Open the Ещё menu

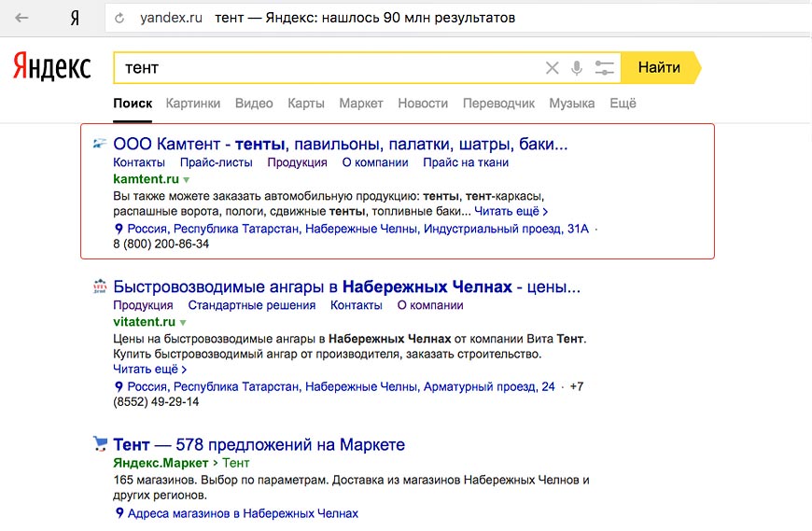[623, 104]
